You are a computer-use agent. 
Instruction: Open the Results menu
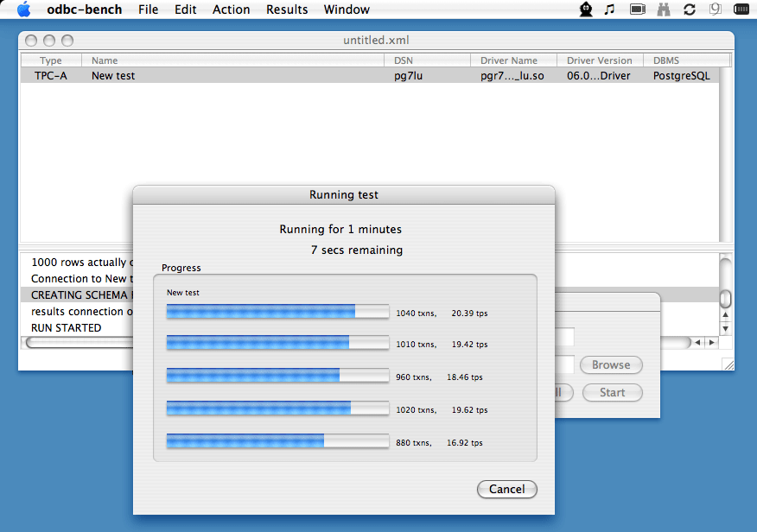287,9
